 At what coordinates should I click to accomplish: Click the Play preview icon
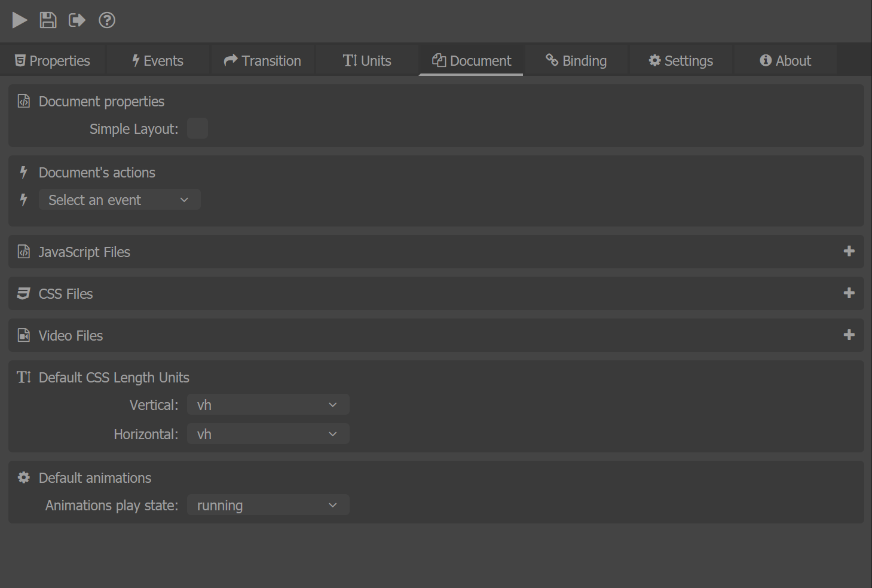point(20,20)
